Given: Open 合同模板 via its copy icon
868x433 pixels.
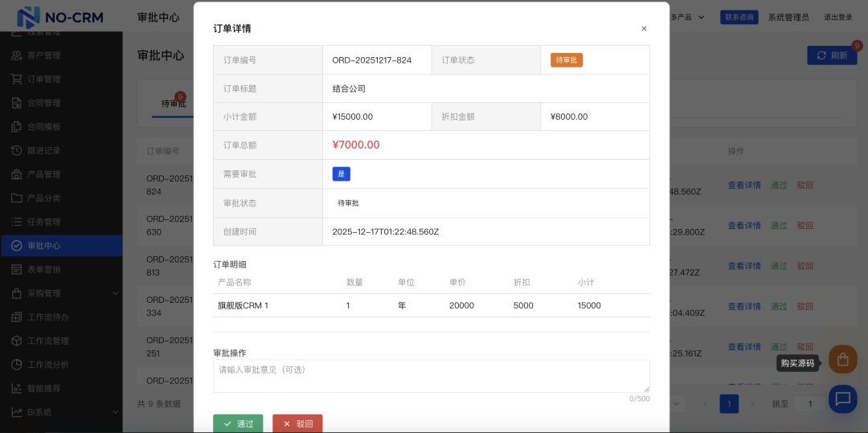Looking at the screenshot, I should click(x=17, y=127).
